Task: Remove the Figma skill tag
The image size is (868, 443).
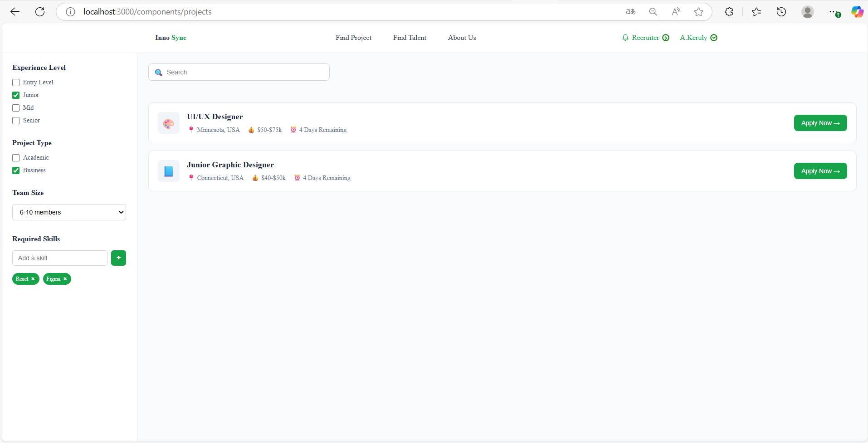Action: [65, 279]
